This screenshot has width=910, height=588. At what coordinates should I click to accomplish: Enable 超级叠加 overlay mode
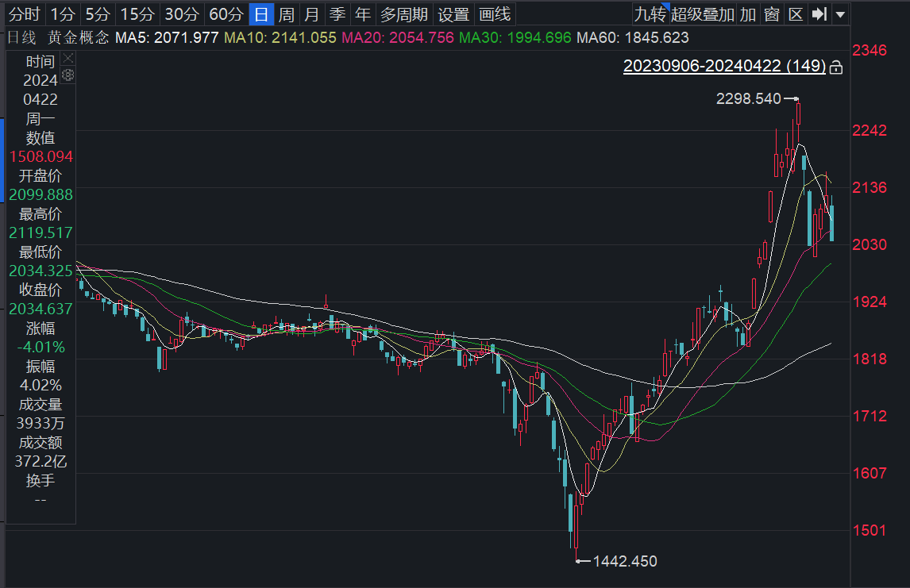point(702,14)
